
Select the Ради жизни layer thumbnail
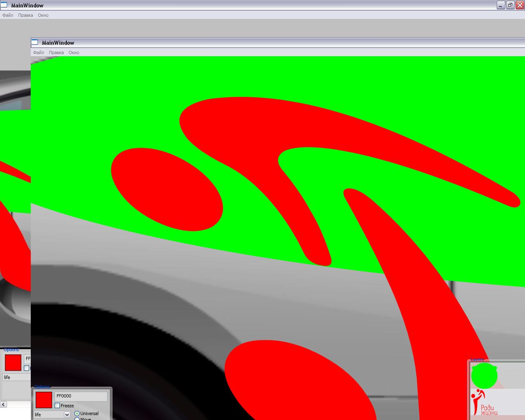click(485, 402)
